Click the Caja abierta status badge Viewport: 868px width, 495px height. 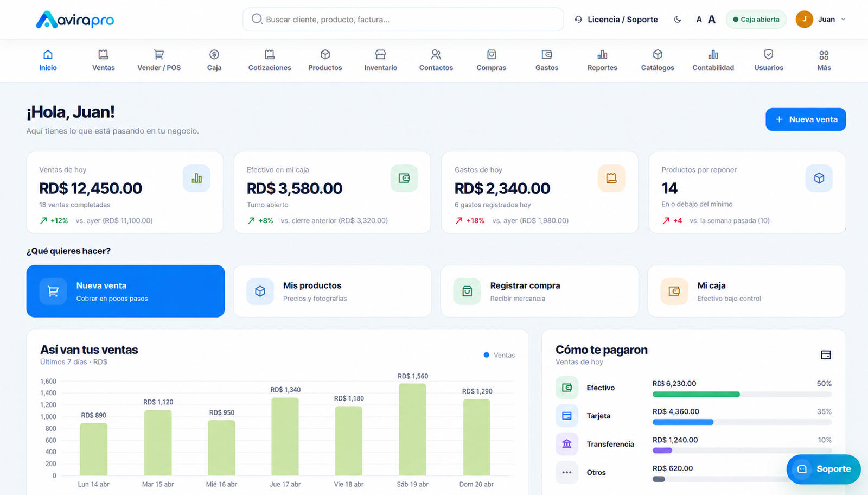(x=756, y=20)
